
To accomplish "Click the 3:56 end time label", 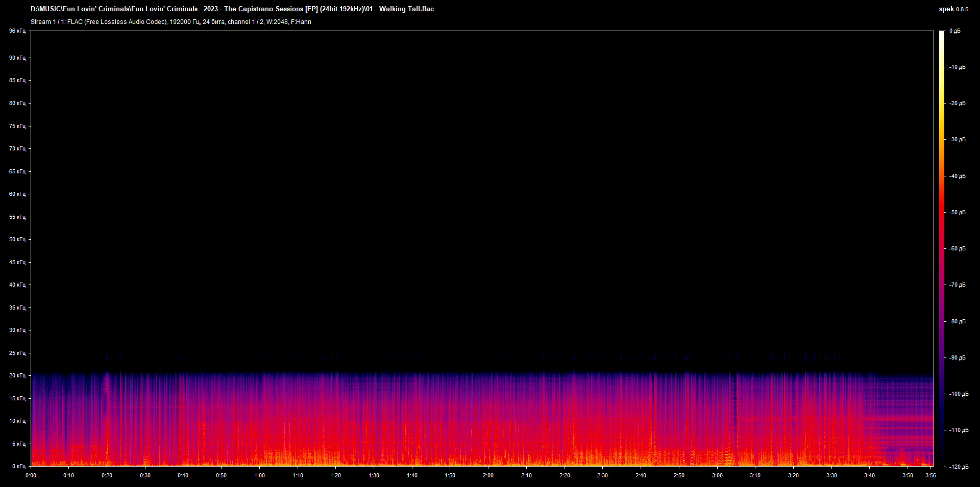I will pos(930,475).
